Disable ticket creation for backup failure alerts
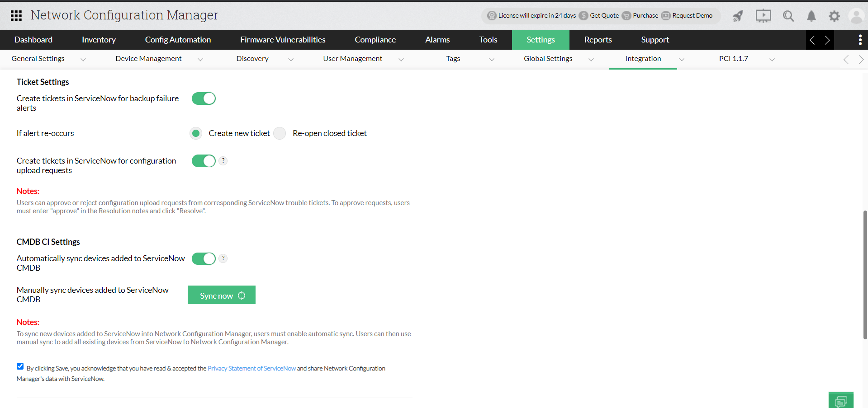868x408 pixels. click(x=204, y=98)
